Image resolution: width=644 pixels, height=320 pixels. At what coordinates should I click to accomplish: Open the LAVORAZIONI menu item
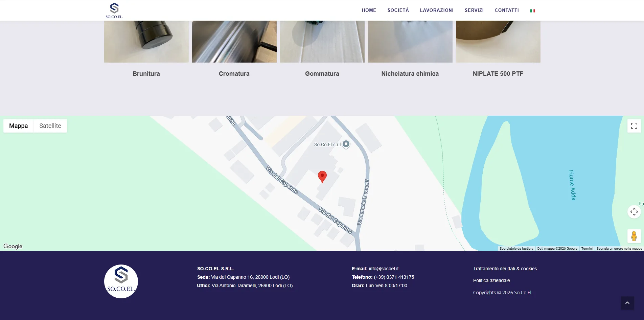pos(437,10)
